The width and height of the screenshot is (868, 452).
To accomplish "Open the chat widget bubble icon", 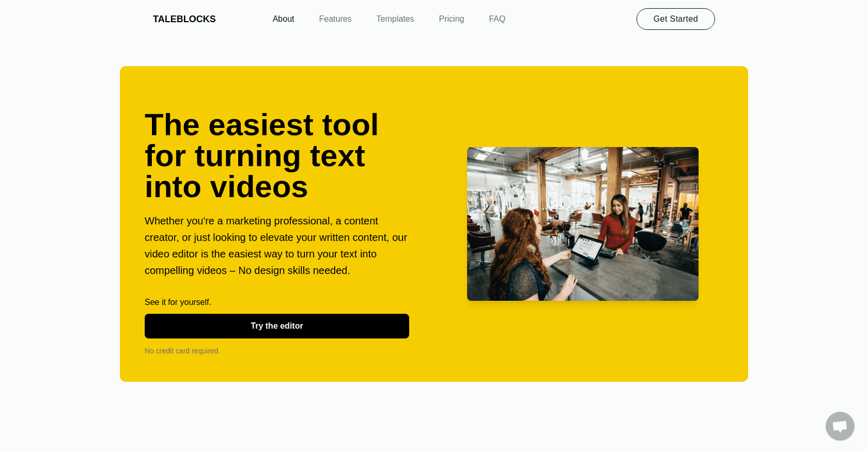I will point(840,426).
